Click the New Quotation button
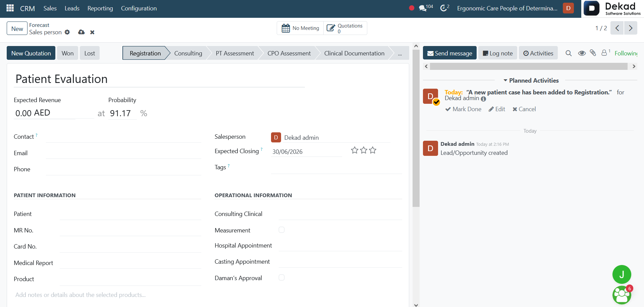The image size is (644, 307). 31,53
